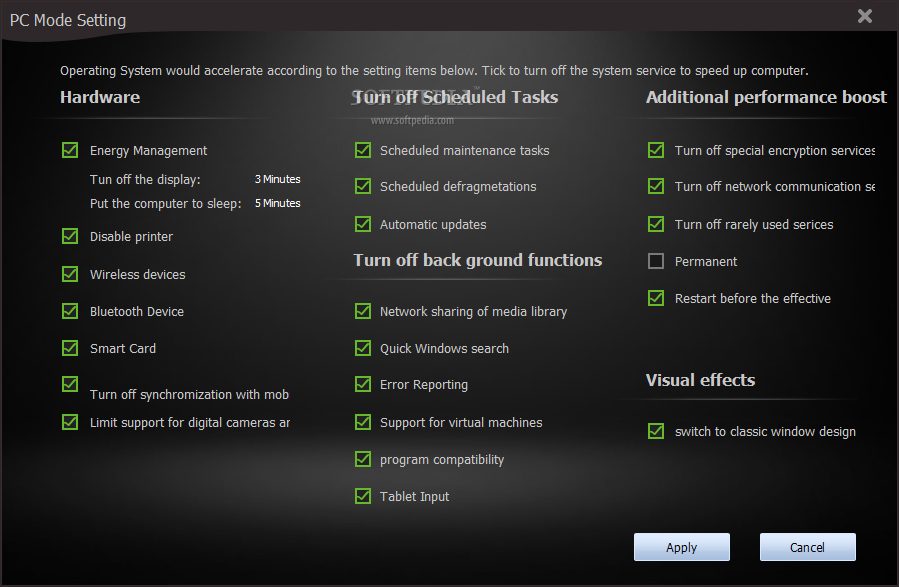
Task: Uncheck Turn off special encryption services
Action: 656,150
